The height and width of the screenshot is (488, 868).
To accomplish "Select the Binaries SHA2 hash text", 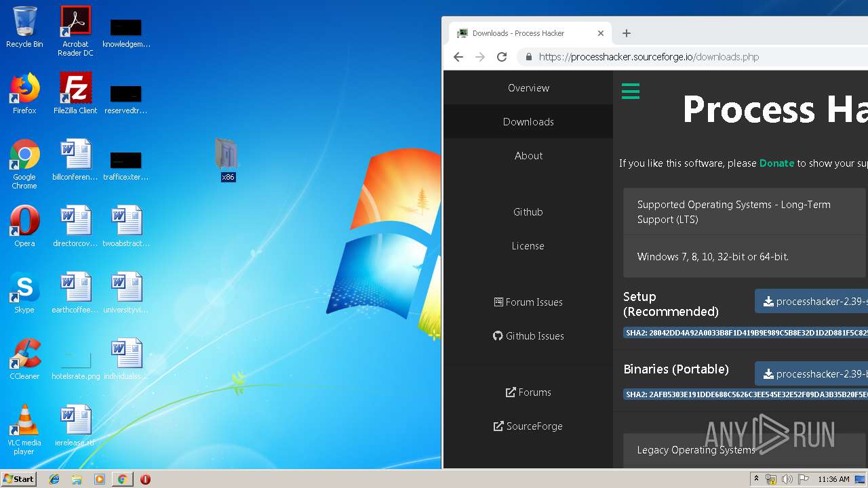I will tap(745, 394).
